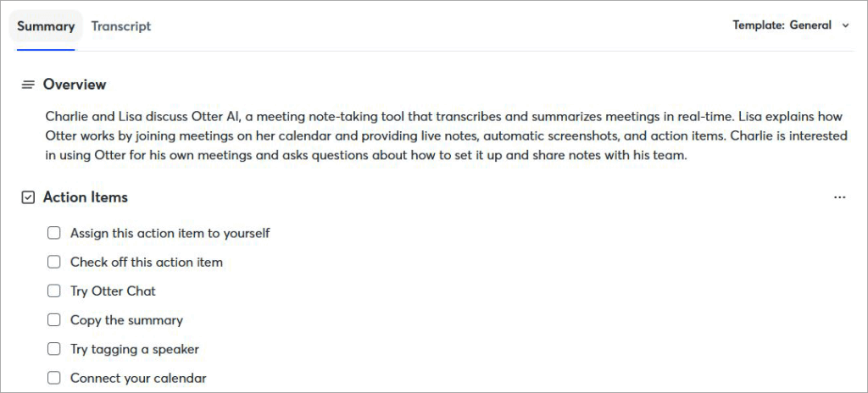This screenshot has height=393, width=868.
Task: Check off 'Try tagging a speaker'
Action: [54, 349]
